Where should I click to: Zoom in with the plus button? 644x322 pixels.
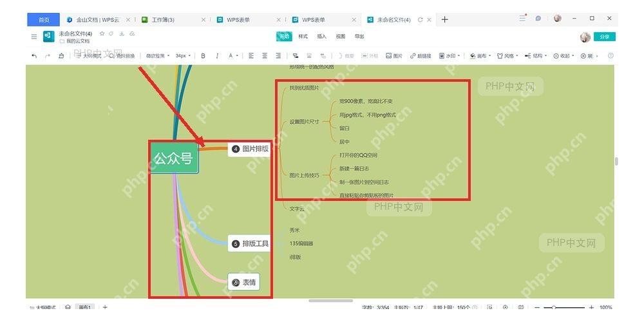pyautogui.click(x=591, y=307)
